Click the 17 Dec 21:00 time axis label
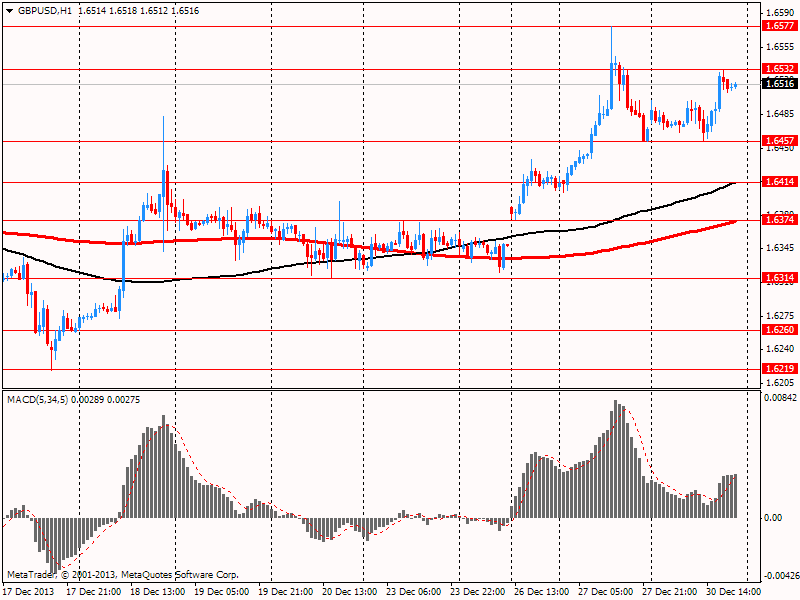The height and width of the screenshot is (600, 800). tap(94, 592)
